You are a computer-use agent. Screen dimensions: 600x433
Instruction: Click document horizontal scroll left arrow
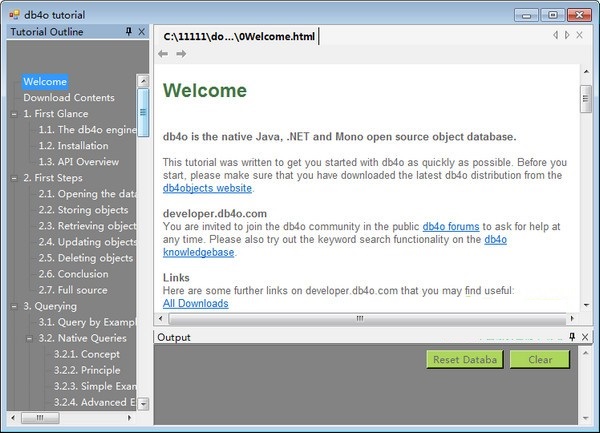tap(160, 318)
